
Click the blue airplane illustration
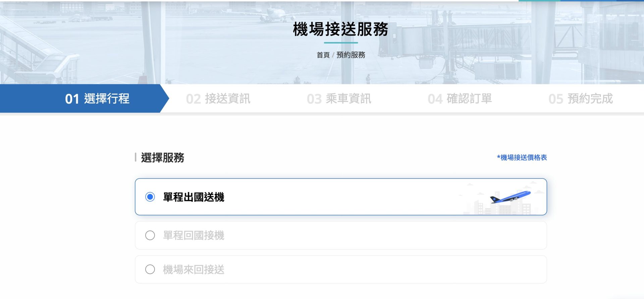click(x=511, y=197)
